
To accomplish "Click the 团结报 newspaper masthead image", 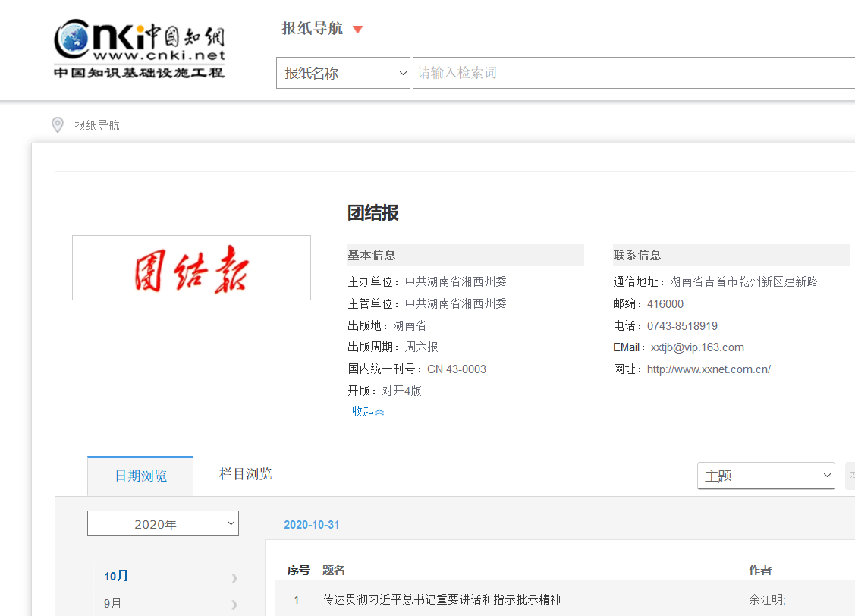I will click(x=191, y=268).
